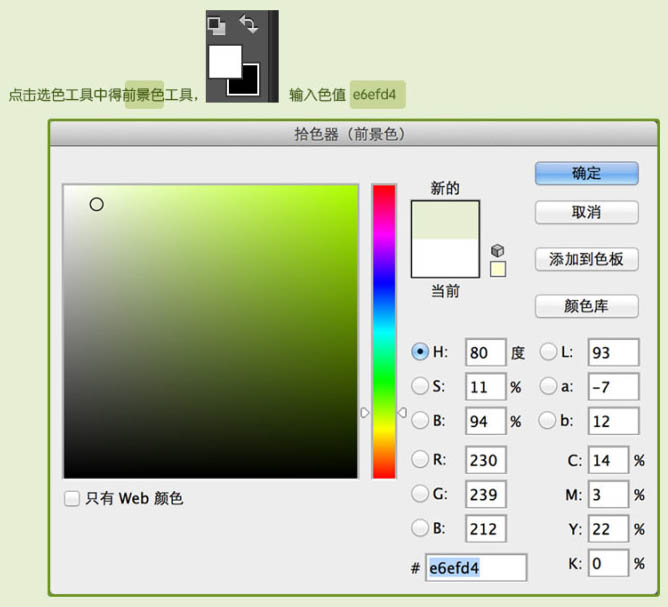Select the B brightness radio button
Screen dimensions: 668x607
pyautogui.click(x=420, y=420)
